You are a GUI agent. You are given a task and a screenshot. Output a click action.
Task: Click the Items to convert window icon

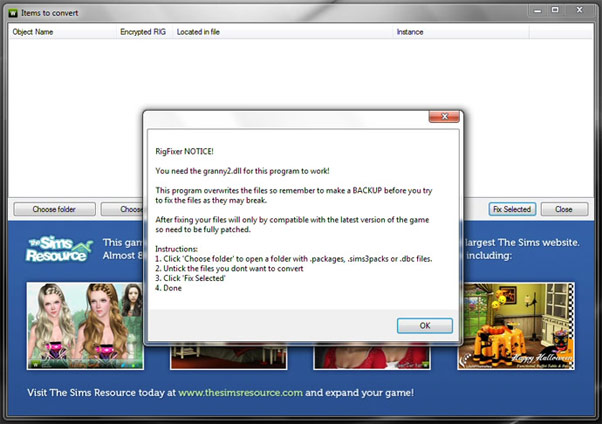tap(11, 10)
